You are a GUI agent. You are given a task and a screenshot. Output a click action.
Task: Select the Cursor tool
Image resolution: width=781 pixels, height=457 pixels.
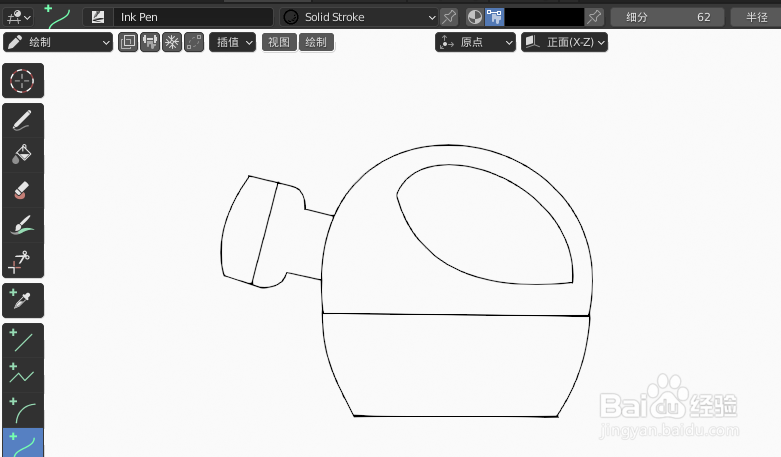pyautogui.click(x=23, y=81)
